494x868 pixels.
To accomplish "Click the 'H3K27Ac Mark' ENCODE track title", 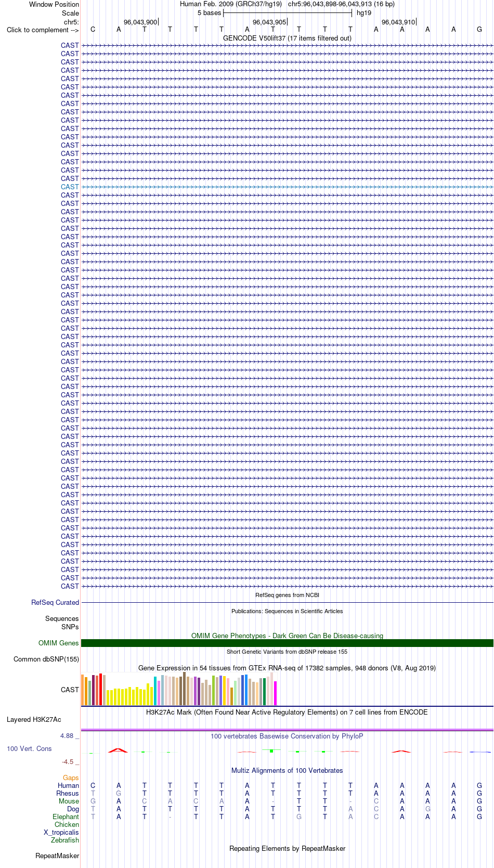I will pyautogui.click(x=287, y=712).
